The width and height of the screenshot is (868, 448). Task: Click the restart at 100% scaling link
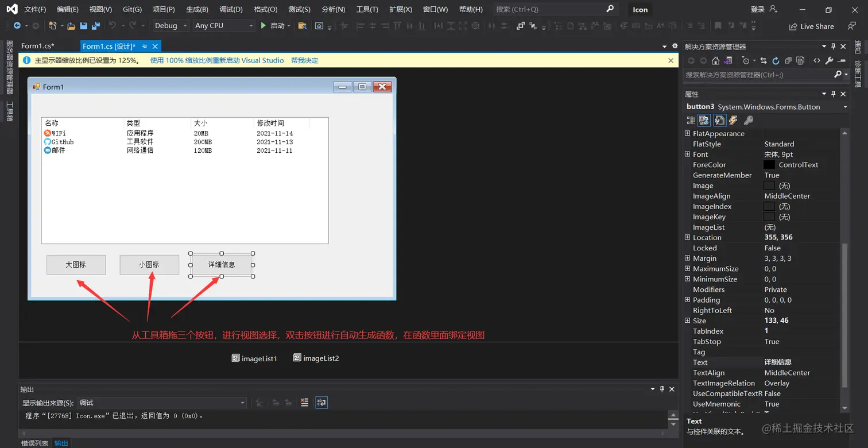pos(217,60)
